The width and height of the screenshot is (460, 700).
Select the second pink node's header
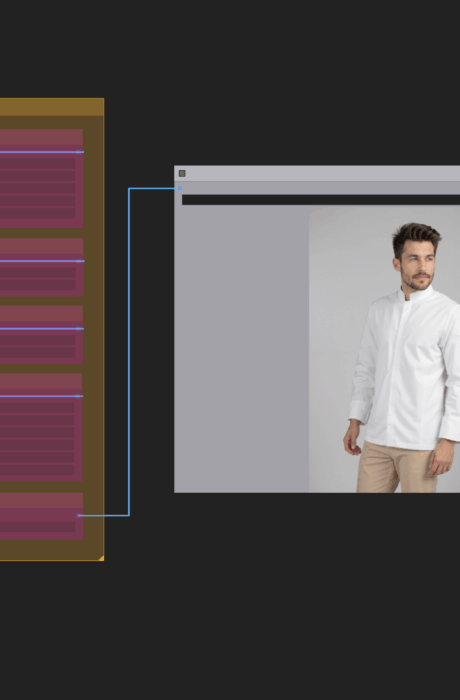pos(42,246)
